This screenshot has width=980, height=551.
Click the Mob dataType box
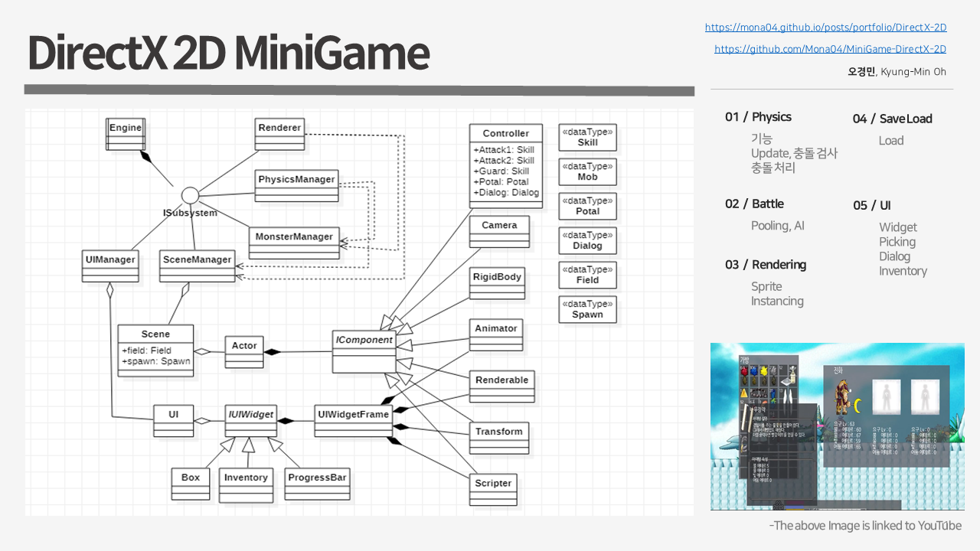point(587,172)
